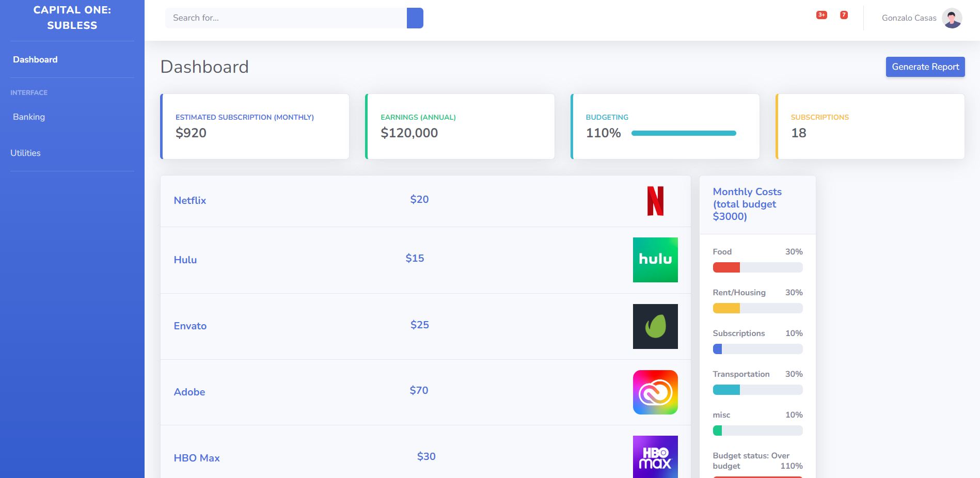
Task: Open the Netflix subscription entry
Action: 189,200
